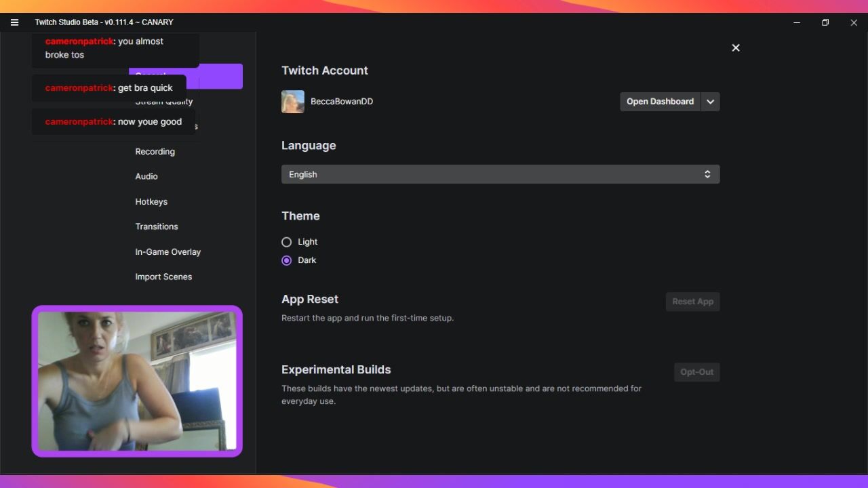This screenshot has height=488, width=868.
Task: Open the hamburger menu in title bar
Action: click(x=14, y=22)
